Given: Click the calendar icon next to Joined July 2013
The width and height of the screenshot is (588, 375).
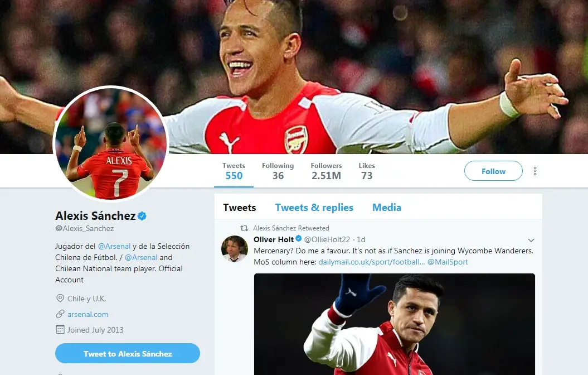Looking at the screenshot, I should pyautogui.click(x=60, y=330).
